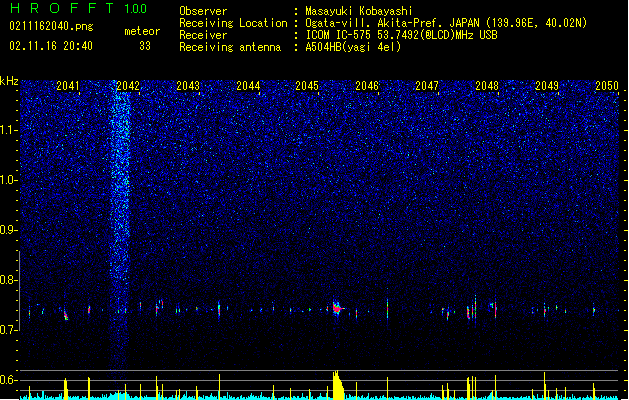This screenshot has height=400, width=629.
Task: Click the kHz axis unit label
Action: click(9, 81)
